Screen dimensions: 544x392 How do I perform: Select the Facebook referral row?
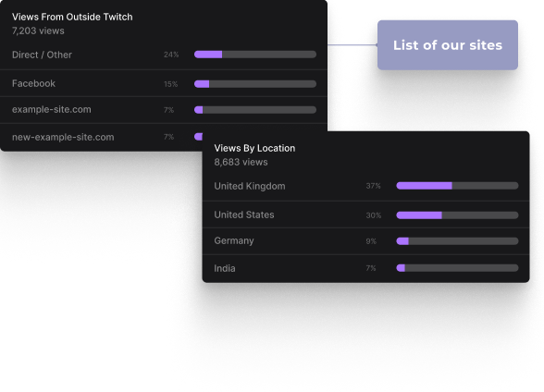pyautogui.click(x=164, y=83)
